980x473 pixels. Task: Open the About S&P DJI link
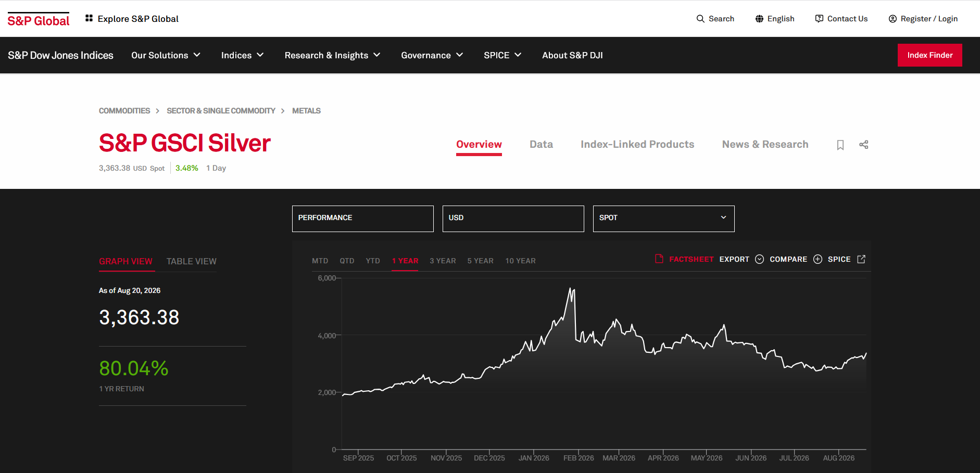(x=573, y=55)
